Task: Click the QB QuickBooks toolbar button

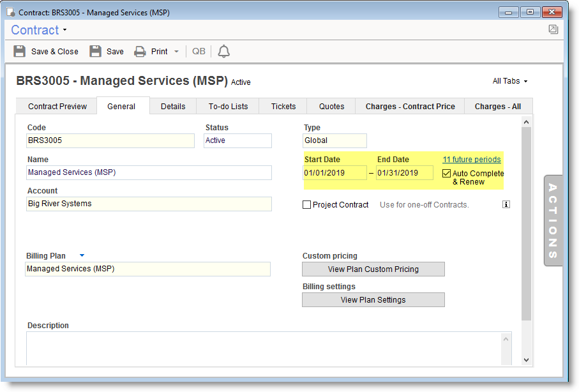Action: pyautogui.click(x=199, y=52)
